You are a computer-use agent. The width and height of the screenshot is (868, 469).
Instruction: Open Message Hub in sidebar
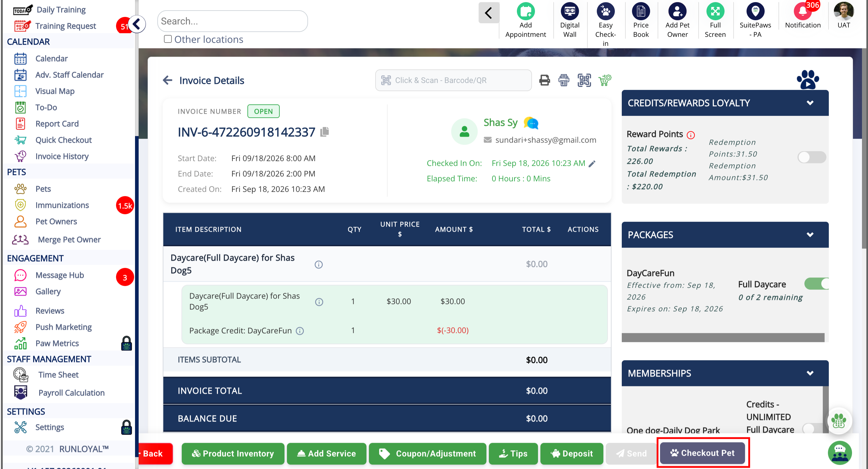coord(60,275)
